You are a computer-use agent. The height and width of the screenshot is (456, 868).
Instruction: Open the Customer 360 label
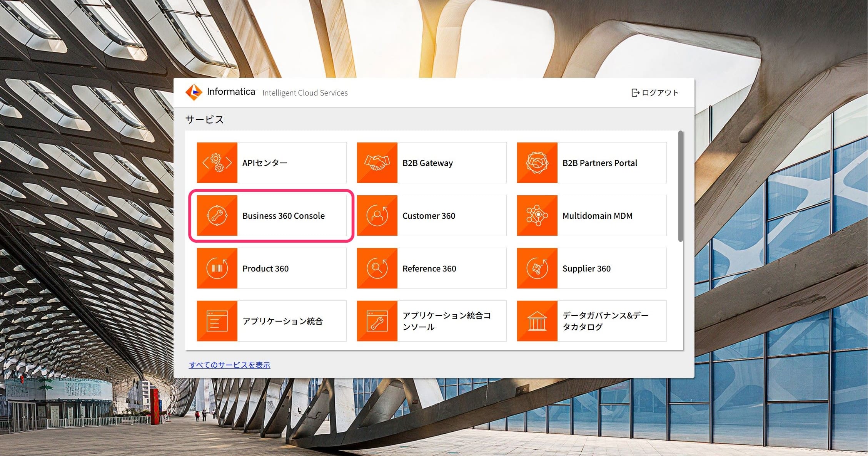click(x=429, y=216)
